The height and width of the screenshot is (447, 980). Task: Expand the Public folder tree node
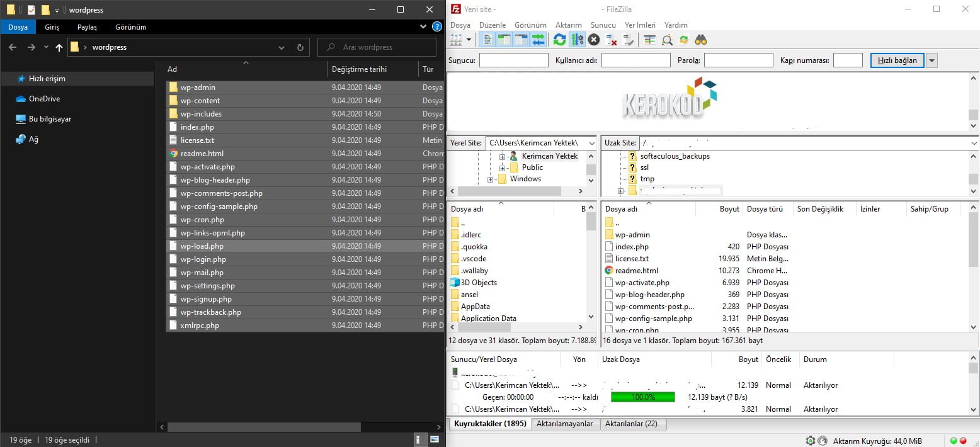pos(503,167)
